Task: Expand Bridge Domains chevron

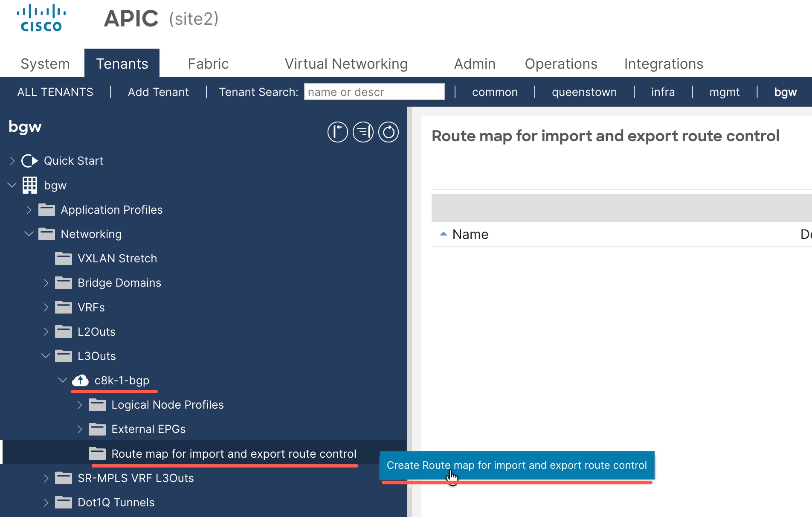Action: click(x=46, y=282)
